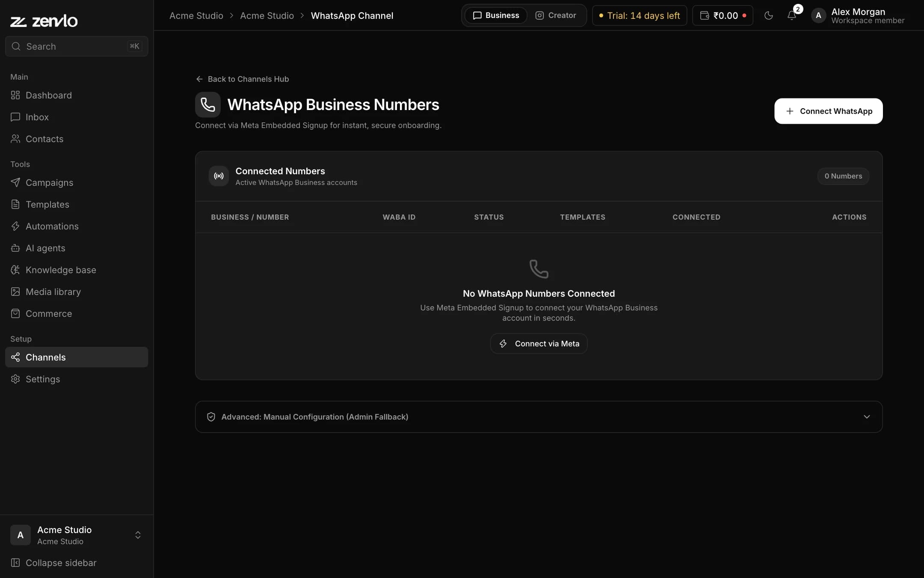The height and width of the screenshot is (578, 924).
Task: Open Trial: 14 days left badge
Action: tap(640, 15)
